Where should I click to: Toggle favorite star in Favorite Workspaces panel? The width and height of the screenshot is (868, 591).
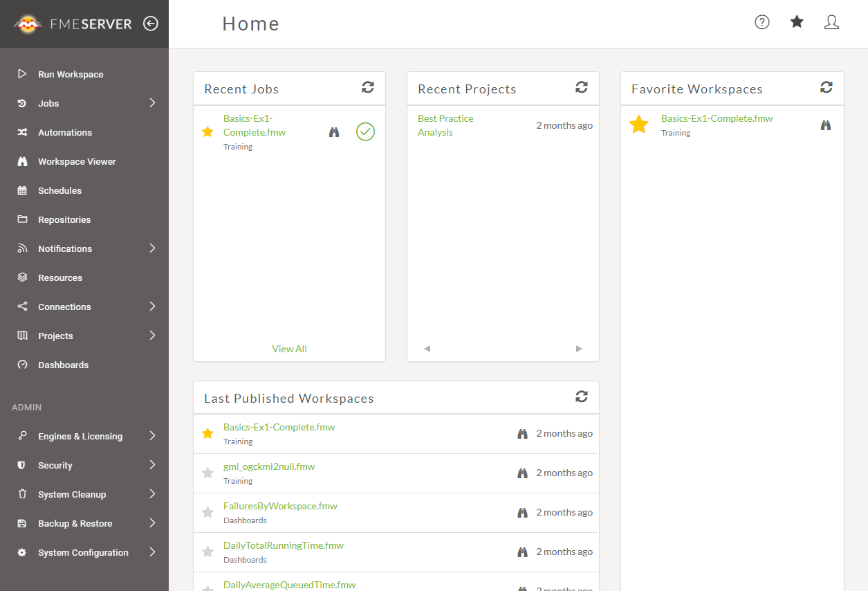pyautogui.click(x=639, y=125)
